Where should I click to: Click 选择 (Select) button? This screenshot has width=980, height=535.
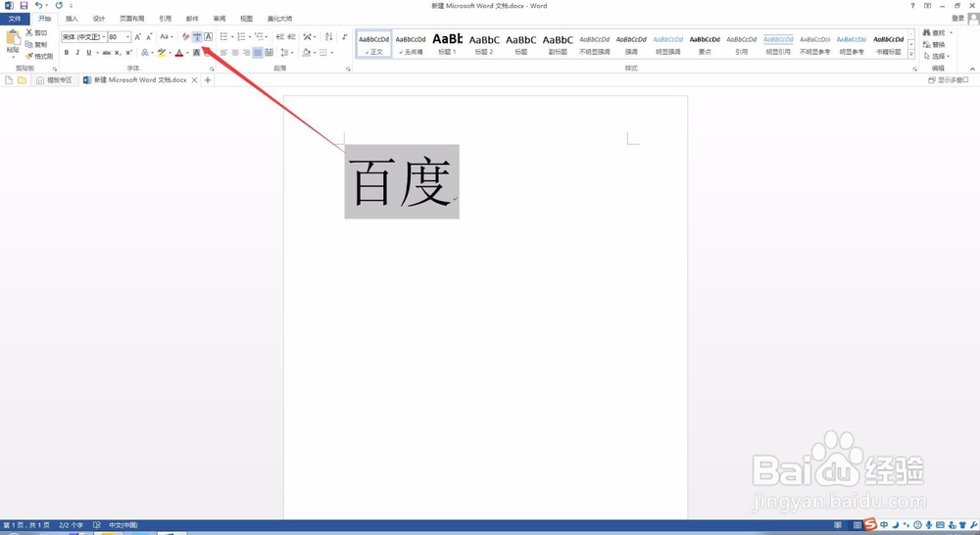(x=938, y=56)
